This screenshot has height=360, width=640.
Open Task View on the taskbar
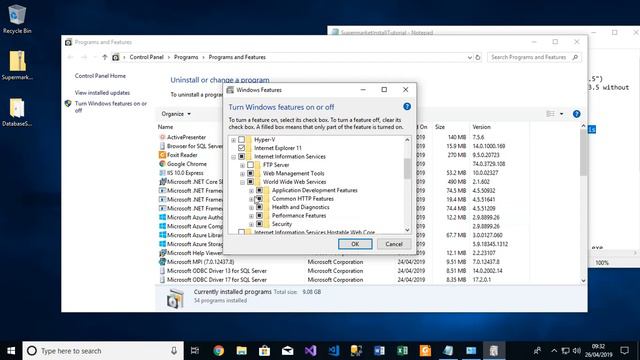point(195,351)
